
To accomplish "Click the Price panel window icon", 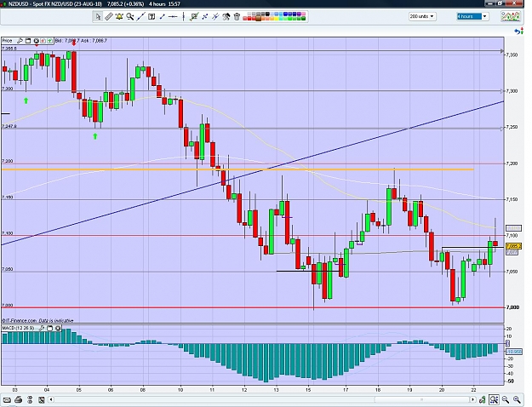I will (x=28, y=41).
